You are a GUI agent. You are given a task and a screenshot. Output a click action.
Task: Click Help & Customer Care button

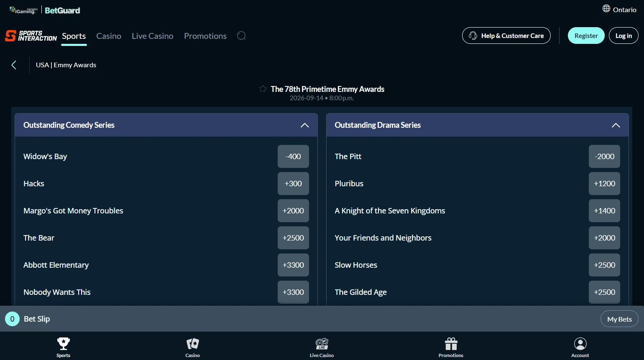(506, 35)
